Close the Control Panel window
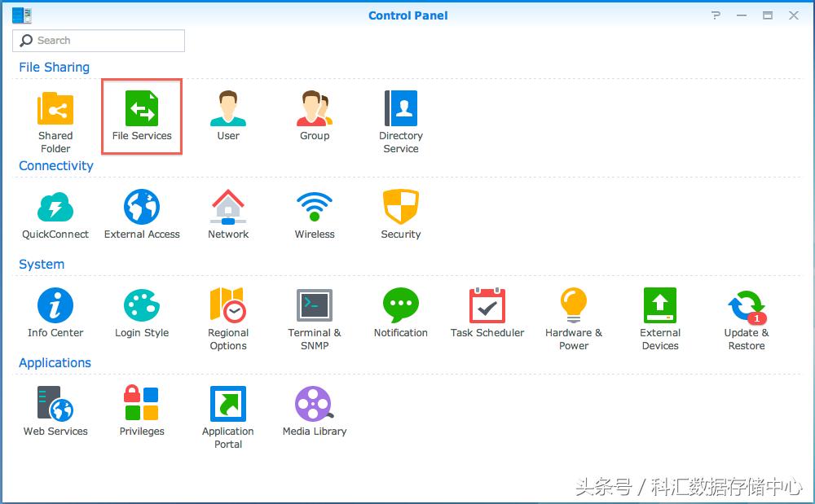Screen dimensions: 815x504 click(x=794, y=15)
